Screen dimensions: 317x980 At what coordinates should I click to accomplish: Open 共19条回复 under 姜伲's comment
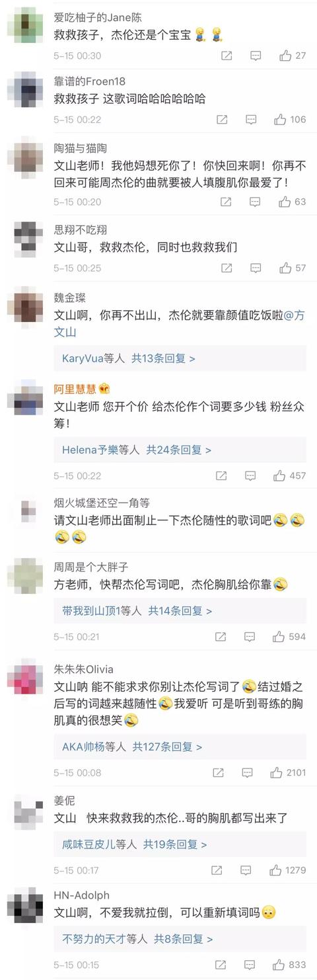coord(175,844)
